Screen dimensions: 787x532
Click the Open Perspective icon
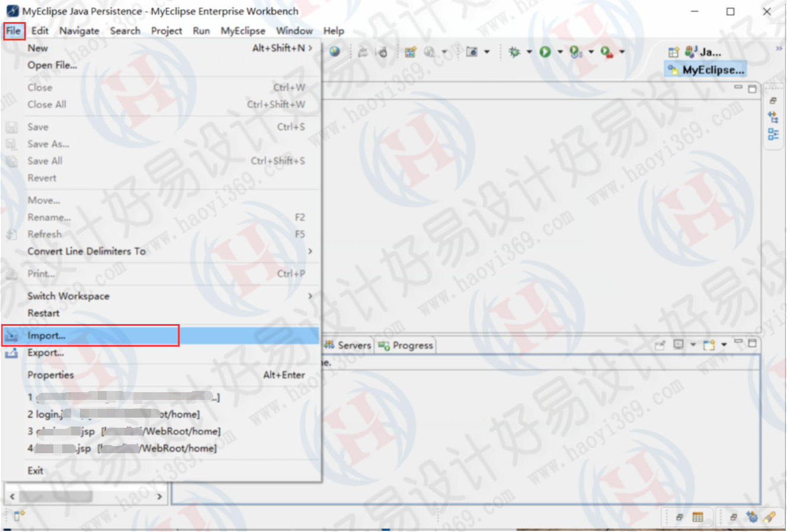673,52
